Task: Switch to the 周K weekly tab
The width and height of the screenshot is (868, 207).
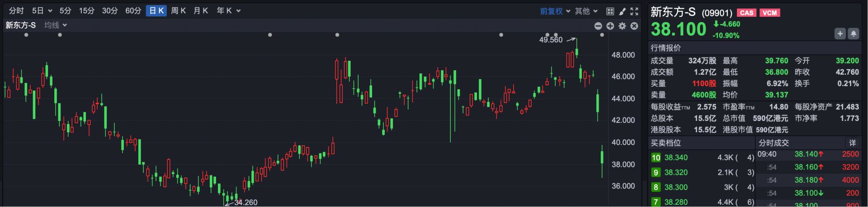Action: (x=179, y=11)
